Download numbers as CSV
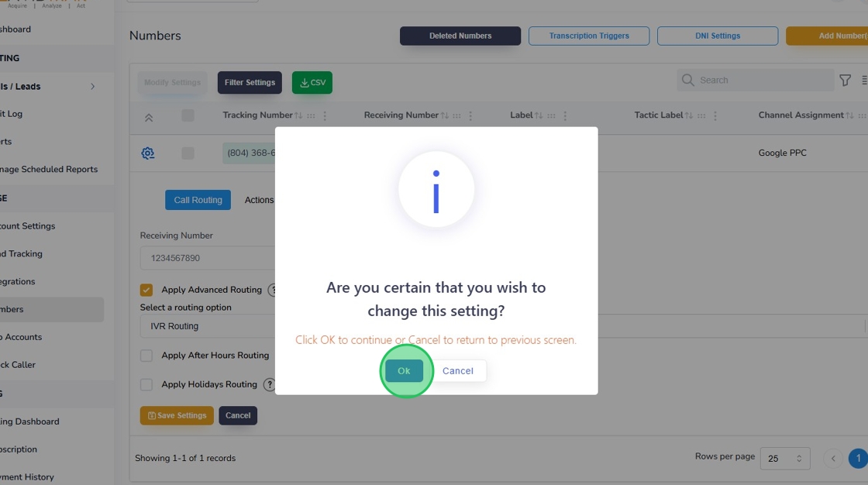Image resolution: width=868 pixels, height=485 pixels. click(312, 83)
